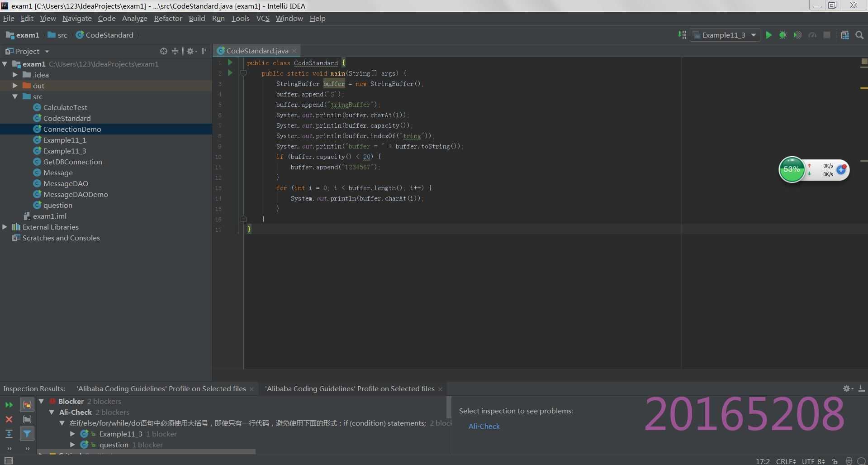The image size is (868, 465).
Task: Close the CodeStandard.java tab
Action: pos(294,51)
